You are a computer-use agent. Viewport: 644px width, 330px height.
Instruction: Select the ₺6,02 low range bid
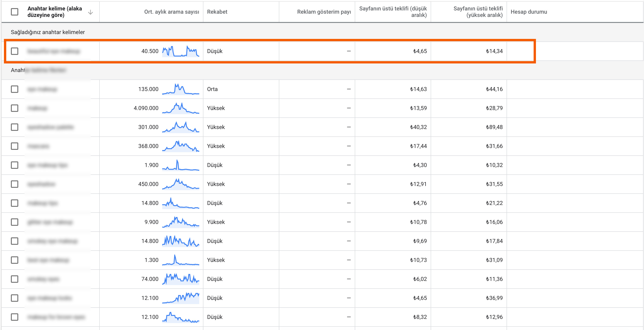tap(420, 279)
